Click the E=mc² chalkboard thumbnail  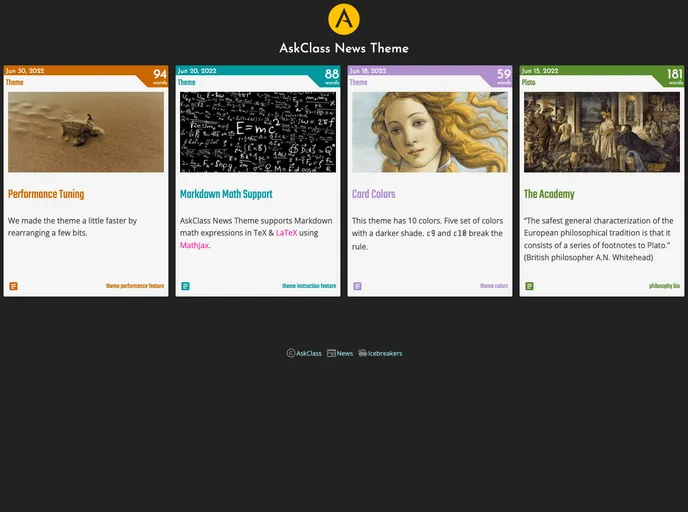pyautogui.click(x=258, y=132)
